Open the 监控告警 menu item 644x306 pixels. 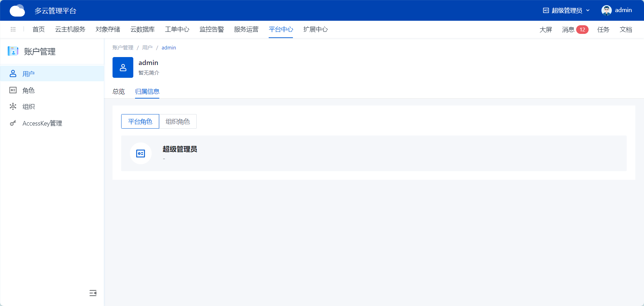212,29
